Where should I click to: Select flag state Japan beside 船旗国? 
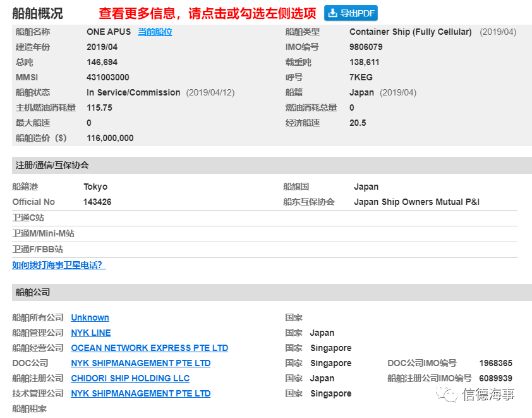click(x=366, y=187)
